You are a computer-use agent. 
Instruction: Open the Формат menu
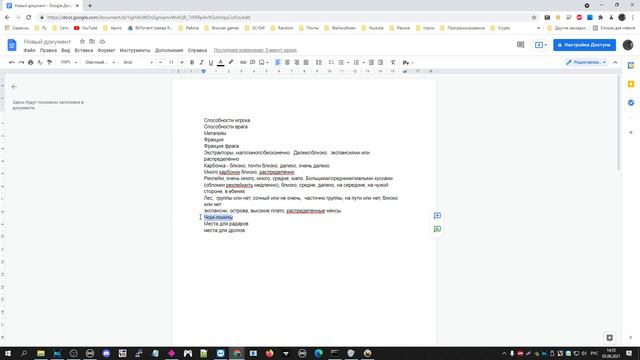pos(106,50)
